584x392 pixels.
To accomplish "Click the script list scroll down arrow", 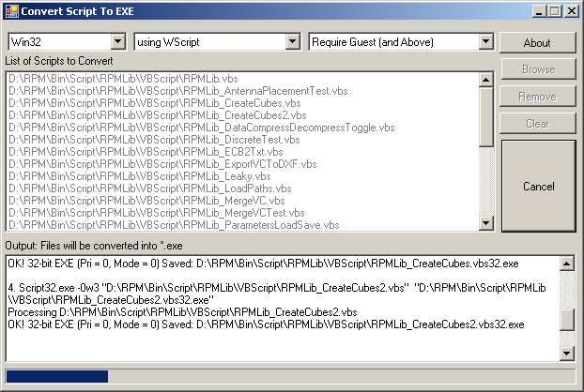I will [x=485, y=223].
